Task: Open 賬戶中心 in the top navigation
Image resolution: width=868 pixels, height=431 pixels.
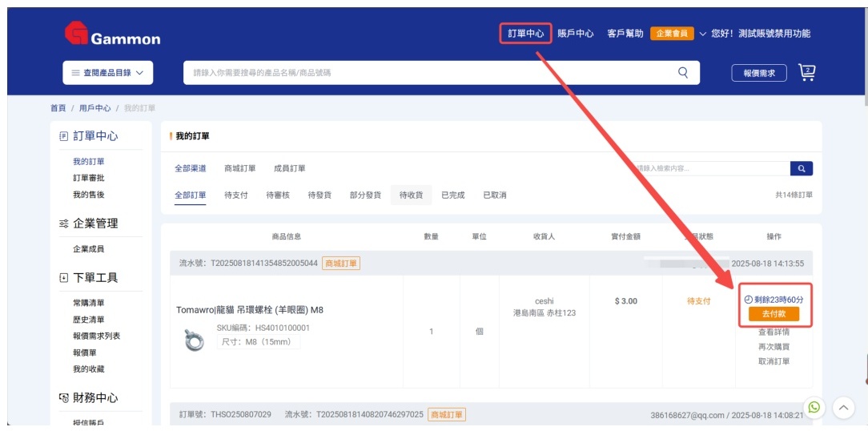Action: coord(576,34)
